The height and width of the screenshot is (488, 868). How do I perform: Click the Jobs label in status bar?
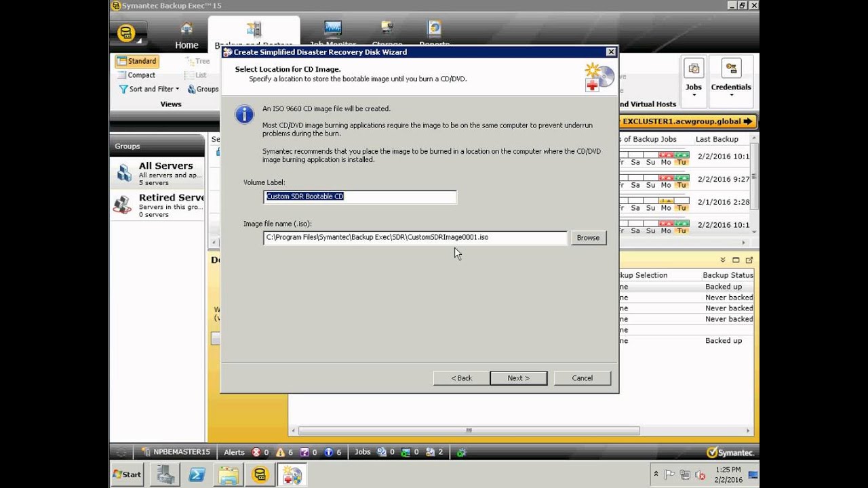pyautogui.click(x=363, y=452)
